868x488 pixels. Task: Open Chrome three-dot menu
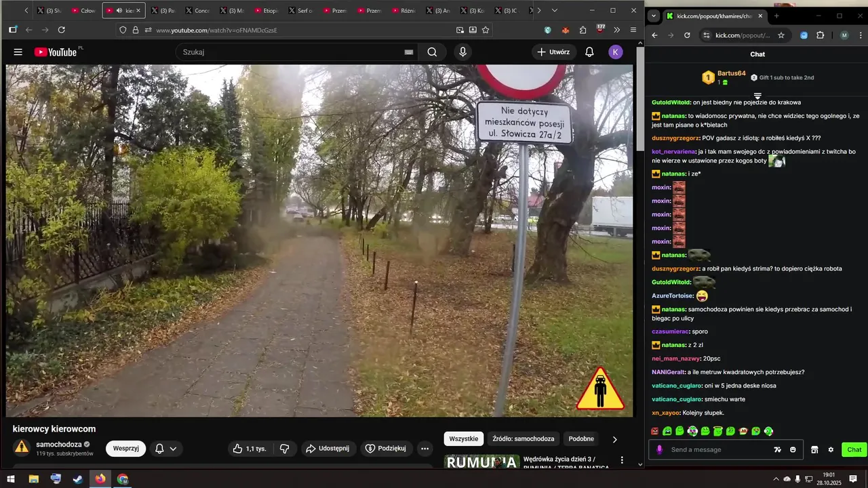pos(860,35)
